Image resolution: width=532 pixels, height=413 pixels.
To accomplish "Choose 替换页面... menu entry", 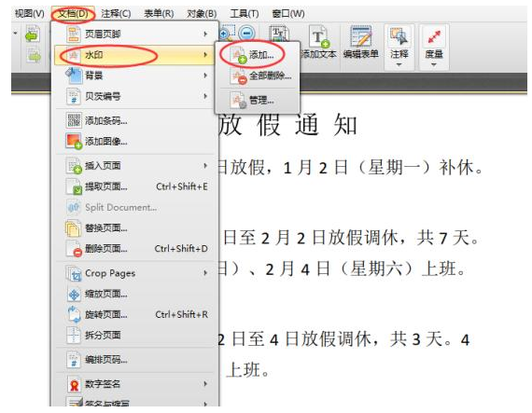I will [x=135, y=228].
